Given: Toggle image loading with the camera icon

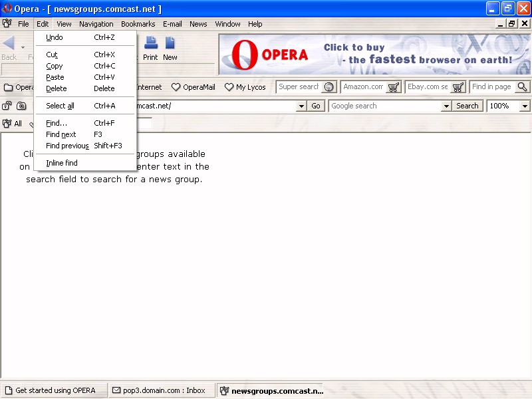Looking at the screenshot, I should pyautogui.click(x=21, y=106).
